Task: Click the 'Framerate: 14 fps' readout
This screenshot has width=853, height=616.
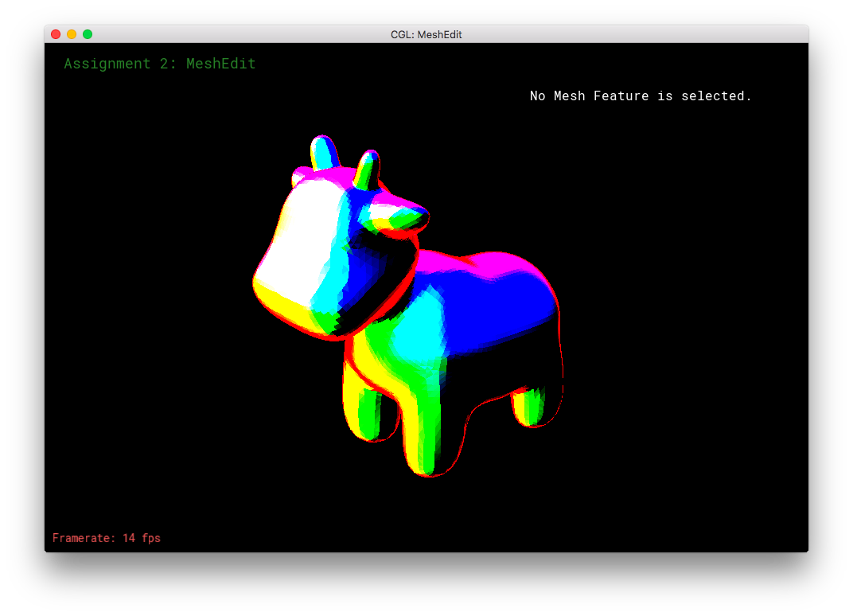Action: coord(107,538)
